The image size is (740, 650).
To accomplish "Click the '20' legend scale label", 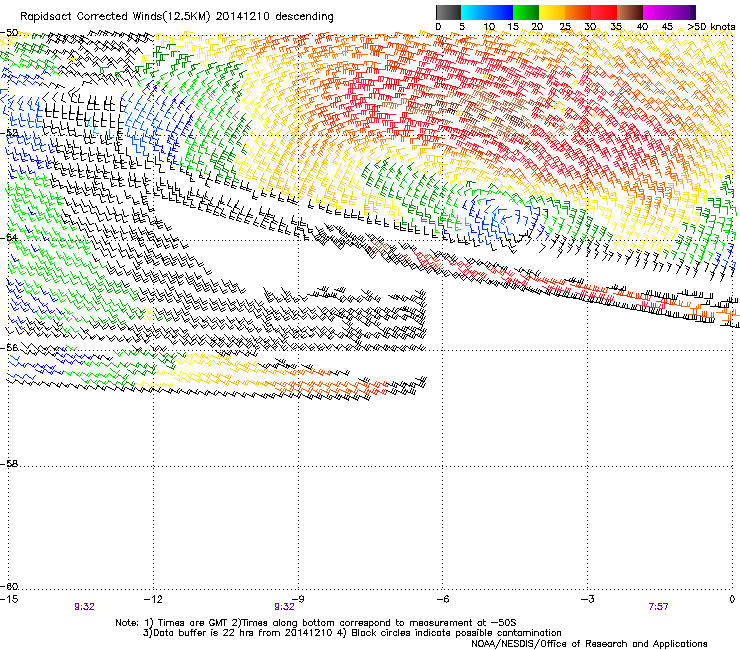I will [538, 27].
